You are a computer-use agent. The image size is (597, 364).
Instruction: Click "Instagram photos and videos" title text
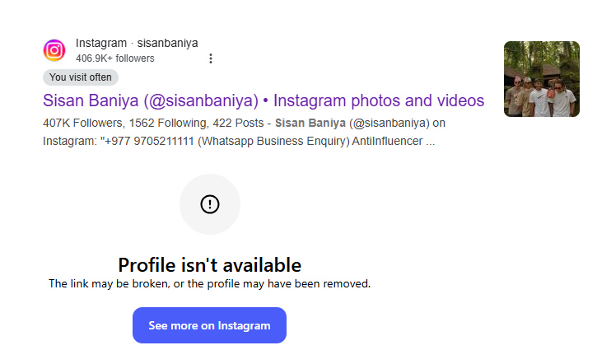coord(379,100)
